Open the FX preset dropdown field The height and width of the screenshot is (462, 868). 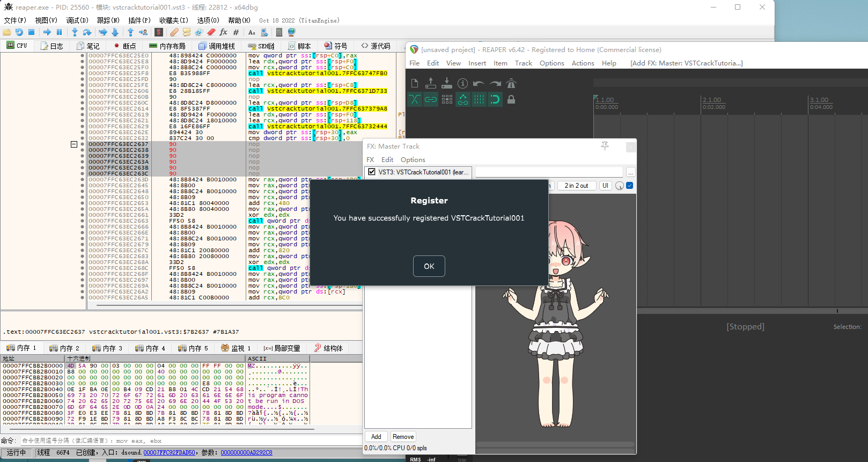549,172
